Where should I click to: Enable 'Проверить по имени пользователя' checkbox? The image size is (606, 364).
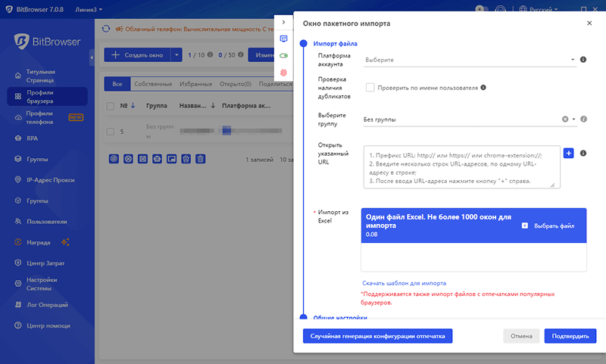pos(370,88)
